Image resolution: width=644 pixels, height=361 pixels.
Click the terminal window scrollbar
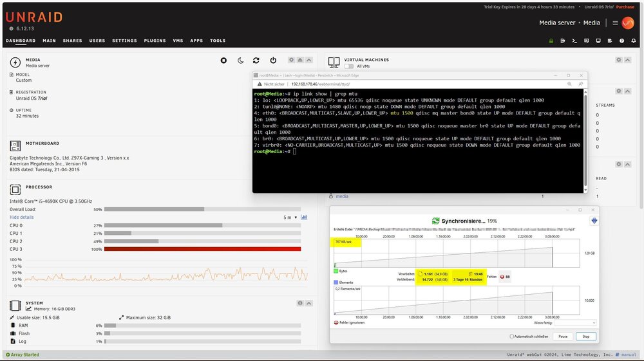[585, 140]
